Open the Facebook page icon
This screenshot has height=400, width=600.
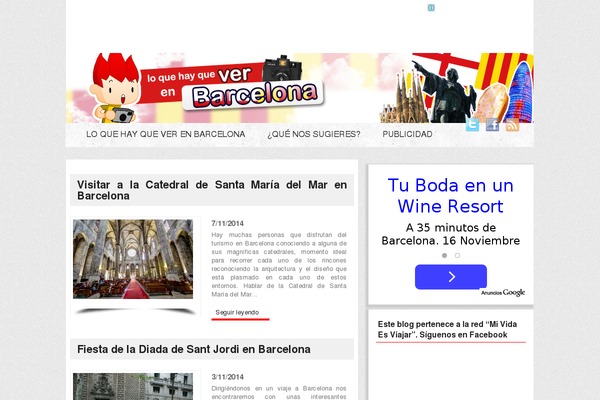[492, 125]
